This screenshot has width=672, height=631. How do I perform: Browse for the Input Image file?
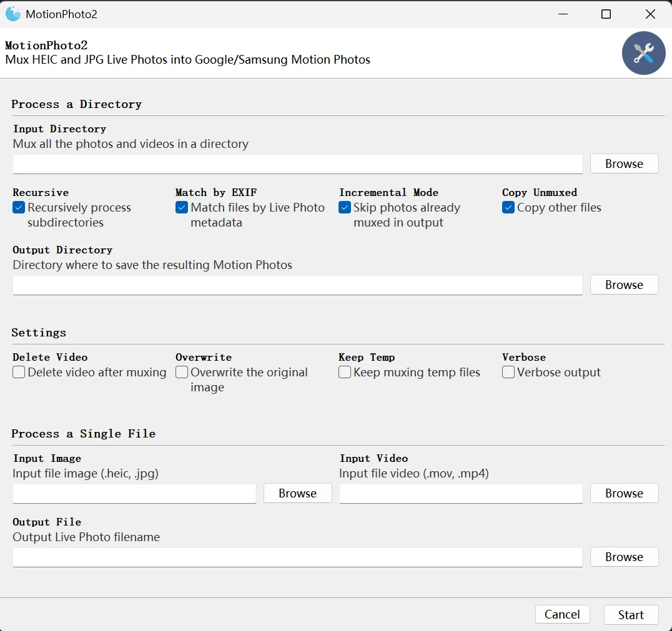[297, 493]
